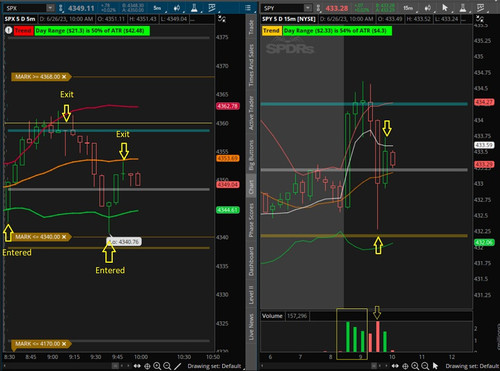Switch to the Chart side tab
Image resolution: width=500 pixels, height=371 pixels.
[x=251, y=187]
